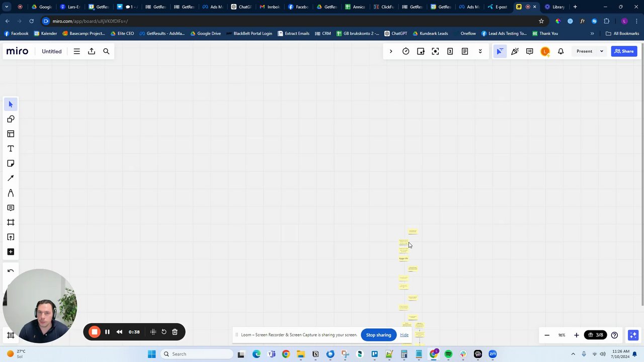Select the cursor tool in Miro toolbar
The image size is (644, 362).
click(11, 104)
